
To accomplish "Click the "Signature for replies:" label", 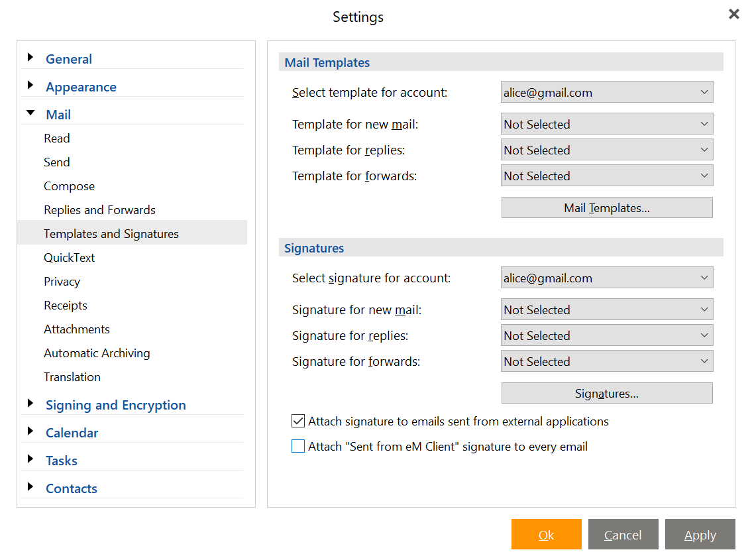I will tap(350, 335).
